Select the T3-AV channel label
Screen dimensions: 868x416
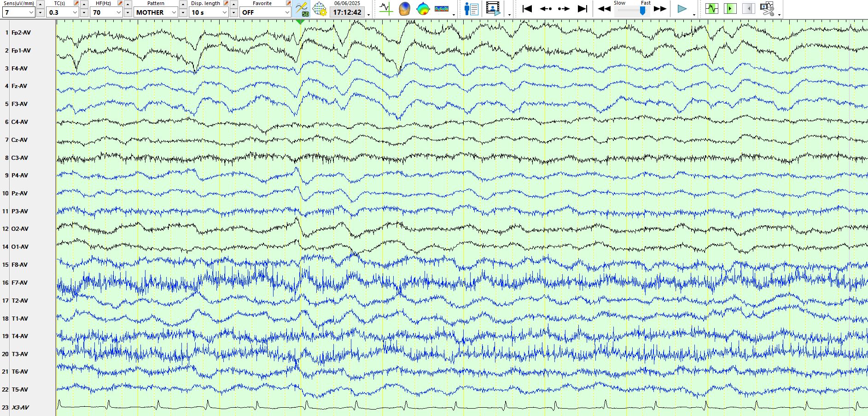coord(19,354)
